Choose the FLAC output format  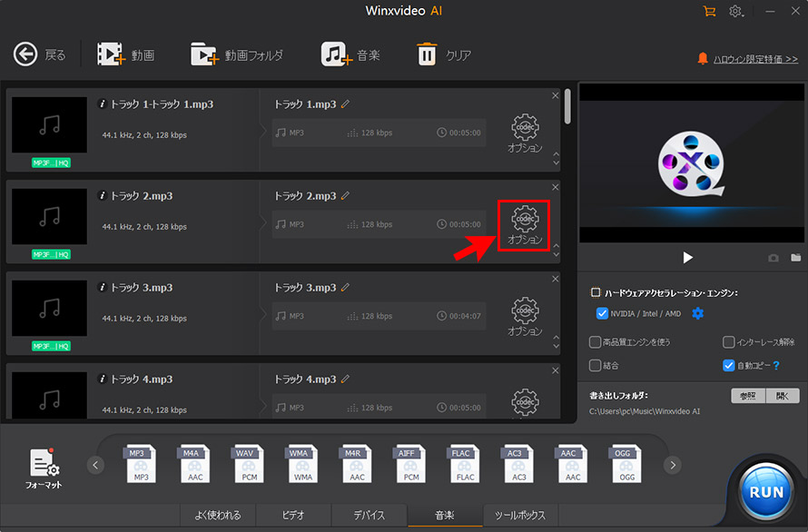coord(465,464)
